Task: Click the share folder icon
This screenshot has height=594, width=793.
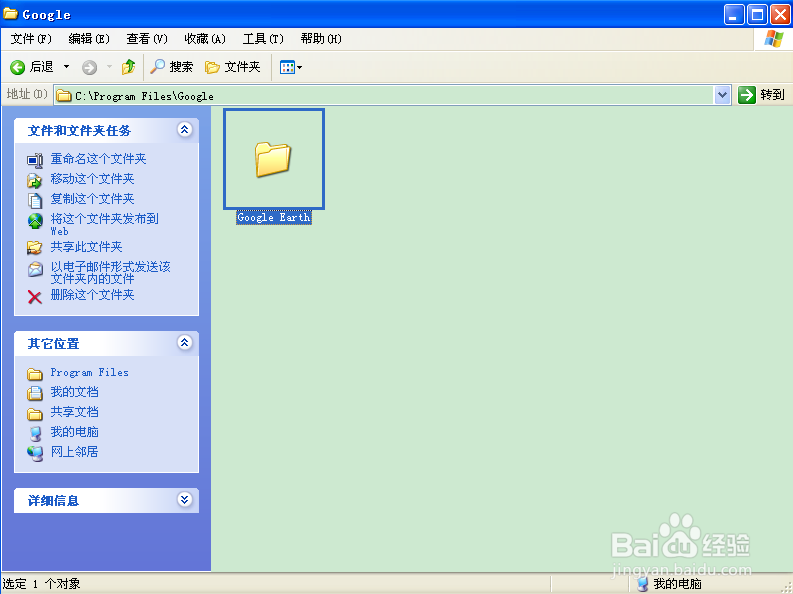Action: click(x=35, y=248)
